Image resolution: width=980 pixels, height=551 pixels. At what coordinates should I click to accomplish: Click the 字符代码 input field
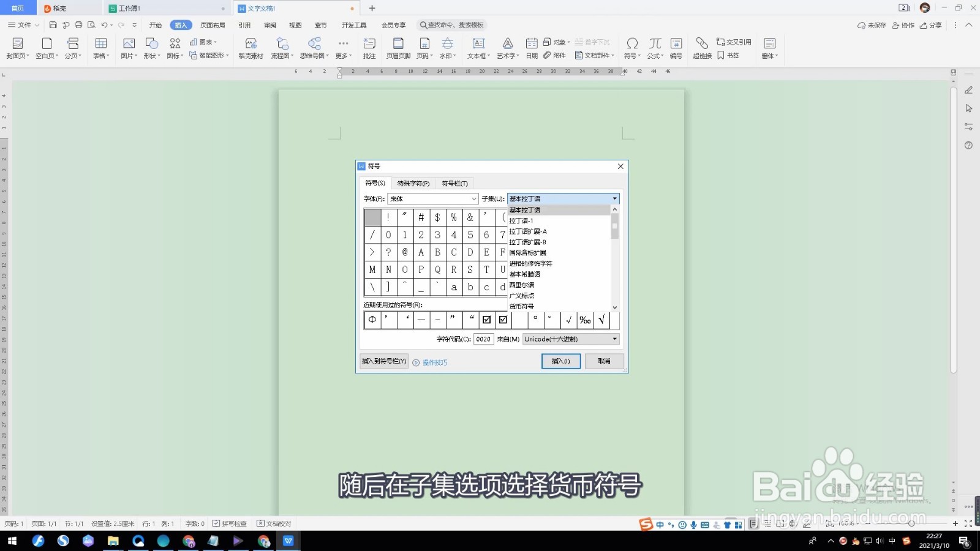pyautogui.click(x=483, y=339)
